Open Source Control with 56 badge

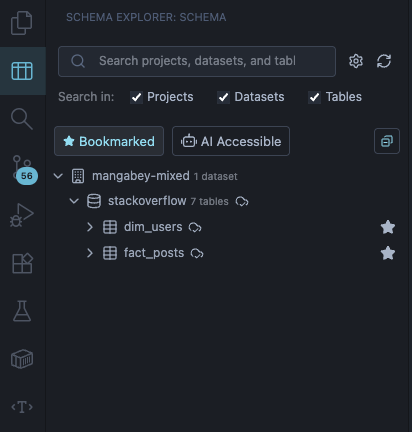(x=23, y=170)
